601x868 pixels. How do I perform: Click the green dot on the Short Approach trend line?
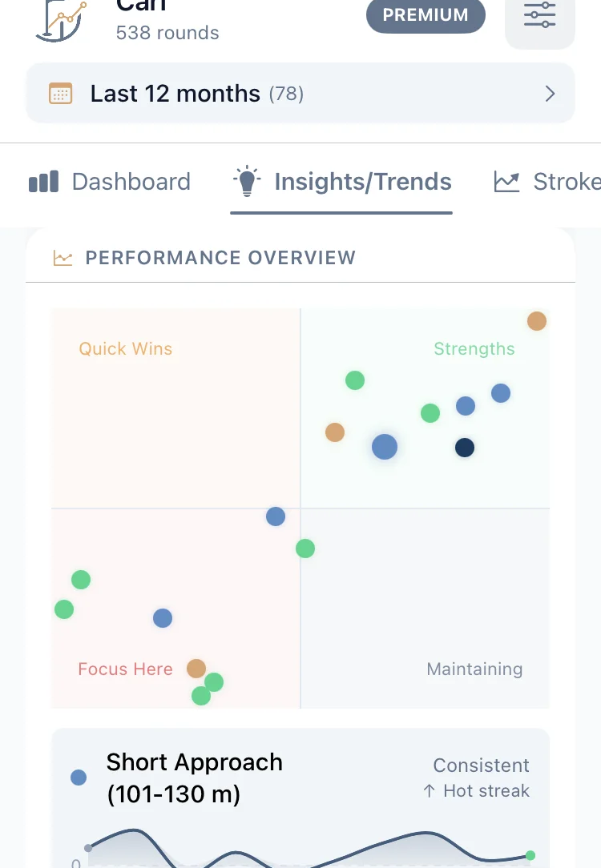tap(530, 856)
